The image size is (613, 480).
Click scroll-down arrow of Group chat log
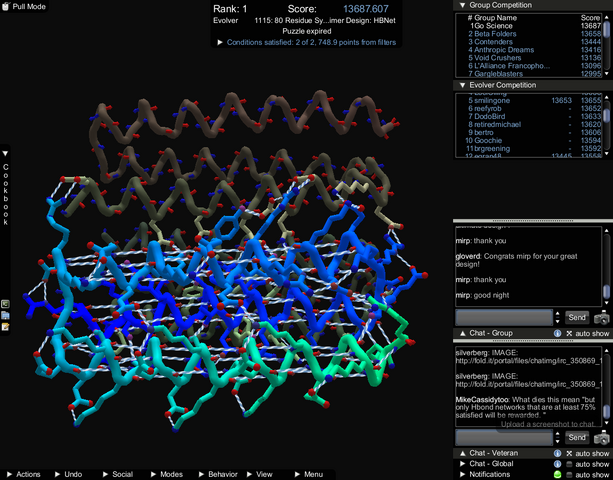tap(607, 303)
